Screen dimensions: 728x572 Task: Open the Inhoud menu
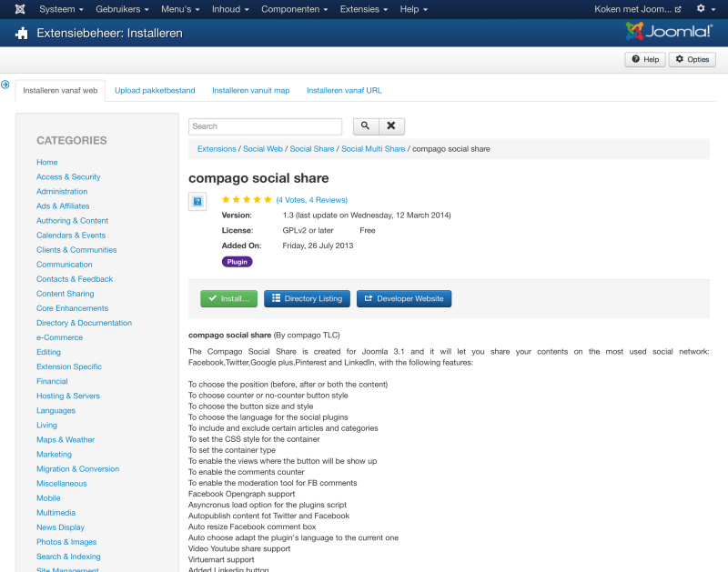coord(230,9)
